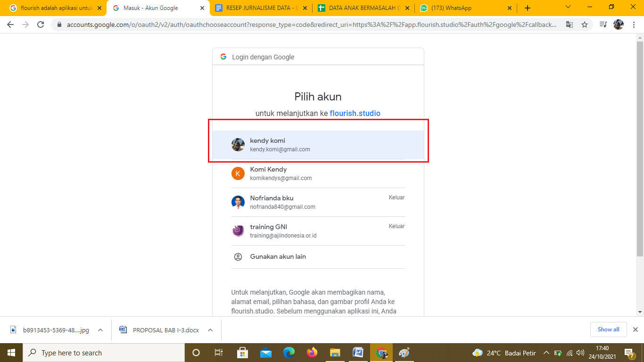The image size is (644, 362).
Task: Open the media control playlist icon
Action: (x=603, y=25)
